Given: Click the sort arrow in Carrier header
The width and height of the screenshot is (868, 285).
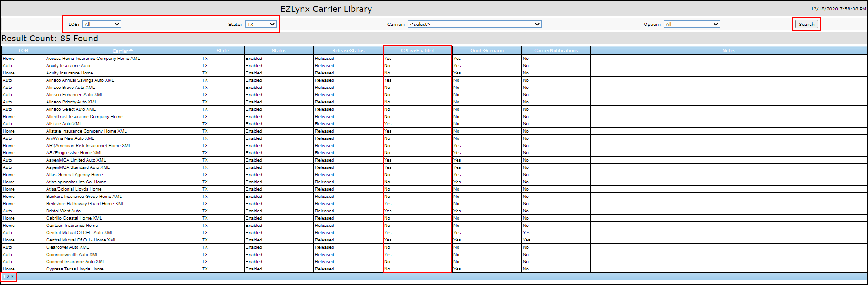Looking at the screenshot, I should (131, 50).
